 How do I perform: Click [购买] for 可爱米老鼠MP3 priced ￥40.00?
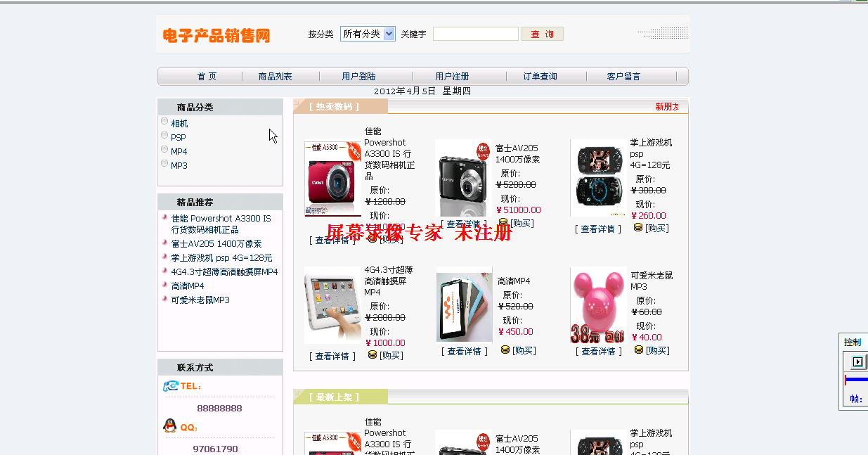point(658,351)
